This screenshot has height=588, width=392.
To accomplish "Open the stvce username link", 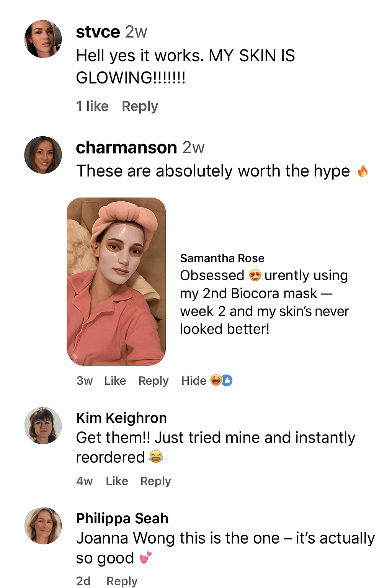I will coord(98,32).
